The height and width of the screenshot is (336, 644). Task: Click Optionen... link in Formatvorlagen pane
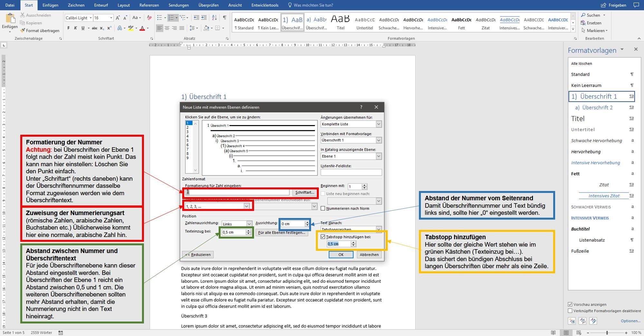click(630, 321)
